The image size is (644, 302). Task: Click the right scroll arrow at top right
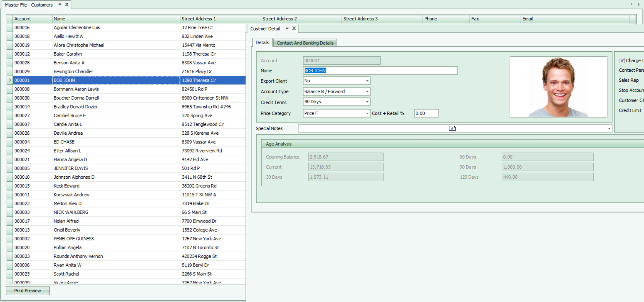click(x=638, y=4)
